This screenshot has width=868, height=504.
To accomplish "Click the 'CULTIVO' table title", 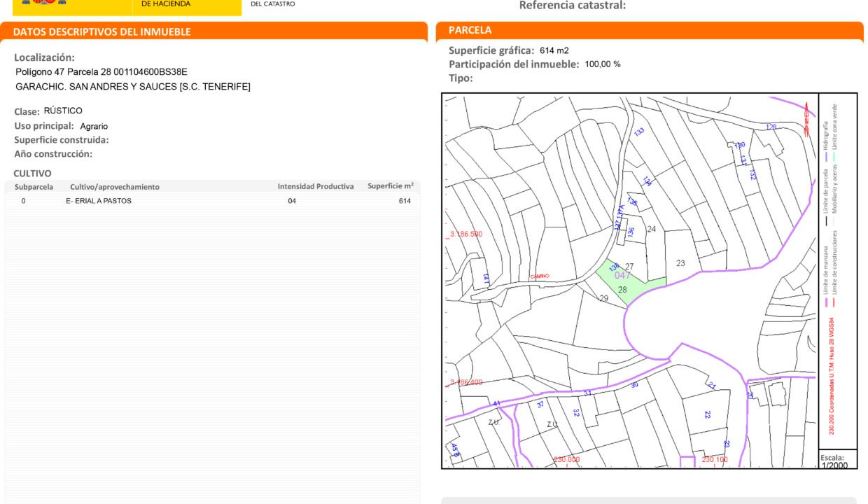I will click(x=32, y=173).
